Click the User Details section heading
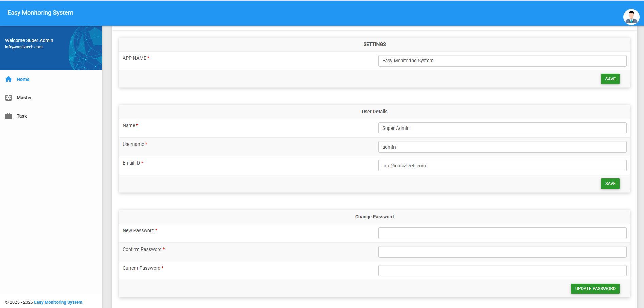 pos(374,112)
